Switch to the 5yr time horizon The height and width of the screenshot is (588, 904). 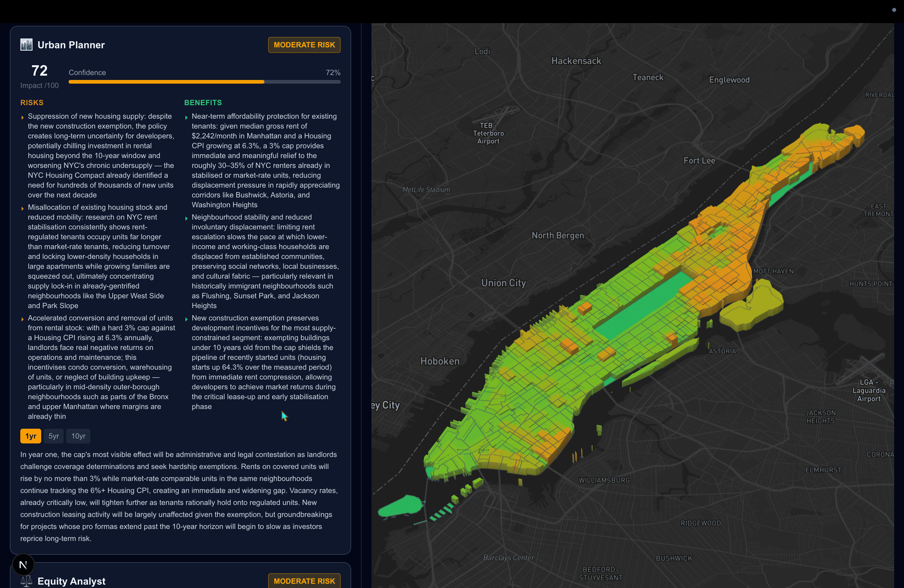[54, 436]
